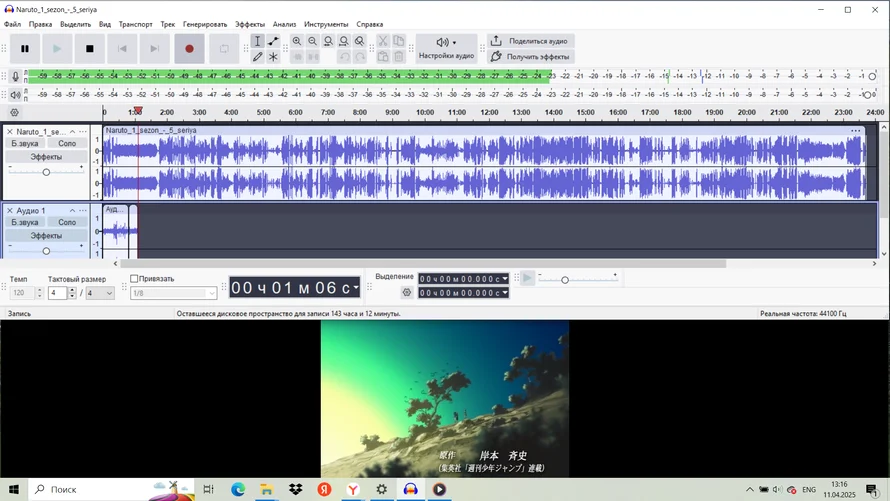890x501 pixels.
Task: Select the Multi-tool asterisk icon
Action: coord(273,57)
